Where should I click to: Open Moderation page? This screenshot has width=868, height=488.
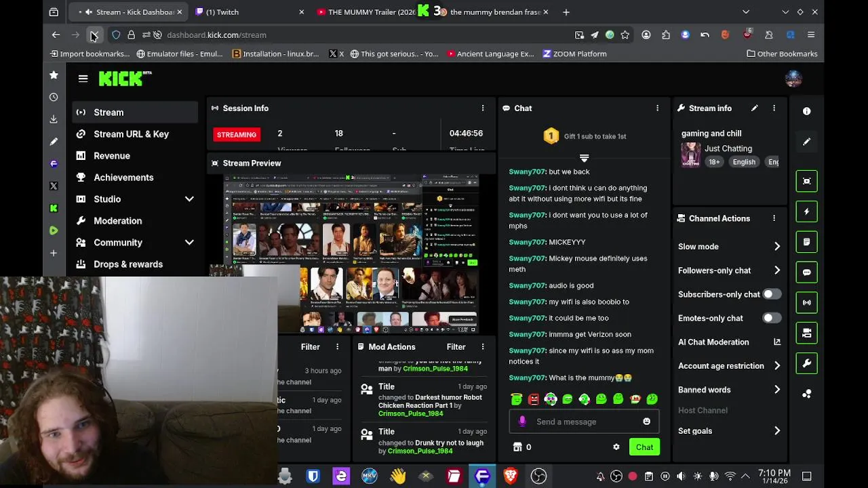click(x=135, y=221)
